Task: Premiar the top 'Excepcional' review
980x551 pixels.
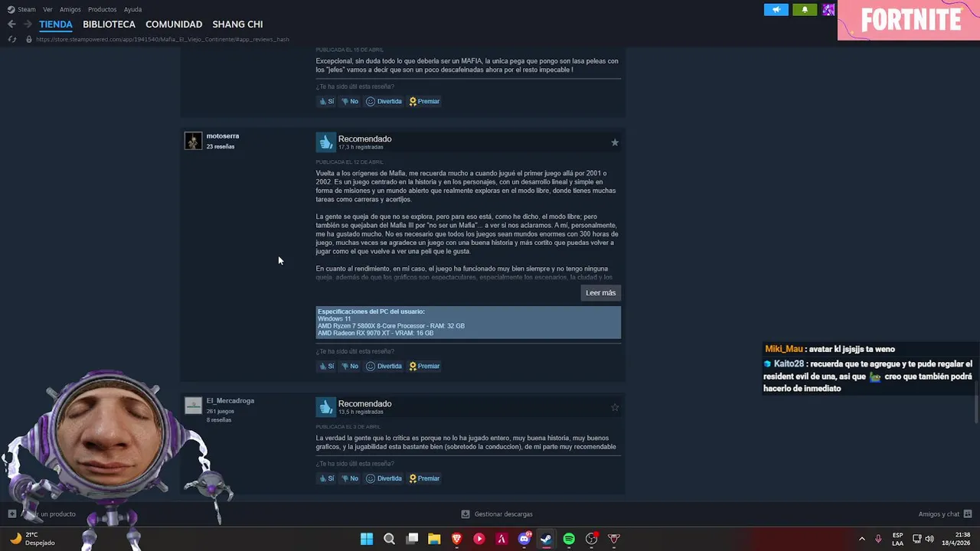Action: [424, 101]
